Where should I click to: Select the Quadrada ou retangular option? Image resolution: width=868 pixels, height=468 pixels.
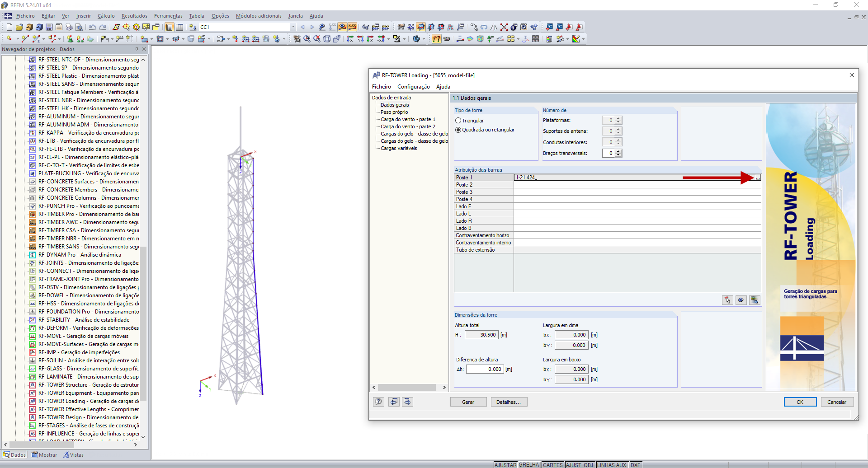[458, 130]
